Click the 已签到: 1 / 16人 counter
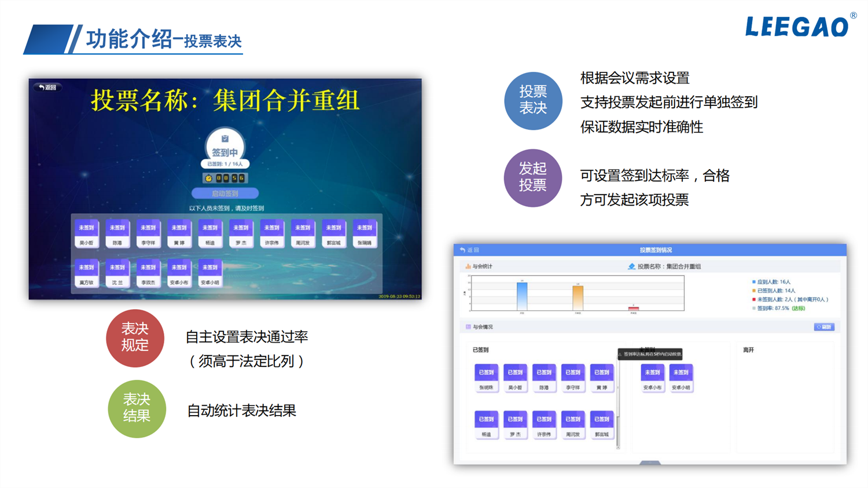This screenshot has height=488, width=868. point(225,164)
